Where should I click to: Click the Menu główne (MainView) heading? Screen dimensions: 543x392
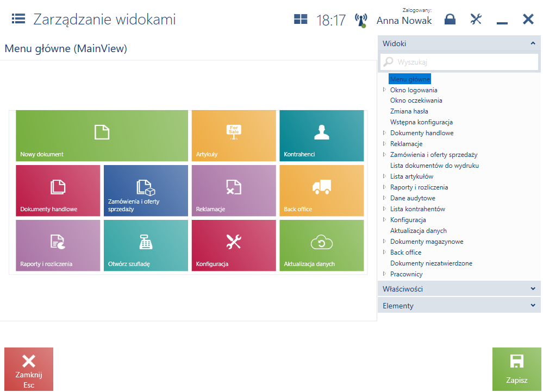coord(66,48)
